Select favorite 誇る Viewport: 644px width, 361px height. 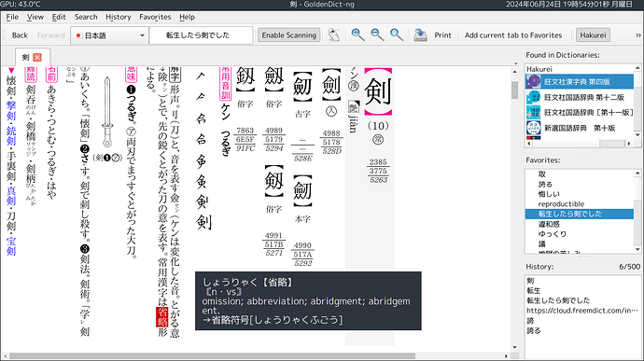545,184
